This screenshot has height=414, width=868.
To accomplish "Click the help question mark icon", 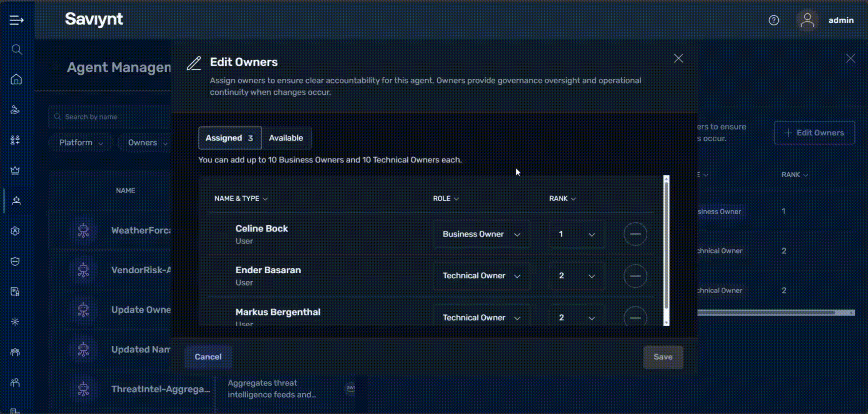I will [x=774, y=20].
